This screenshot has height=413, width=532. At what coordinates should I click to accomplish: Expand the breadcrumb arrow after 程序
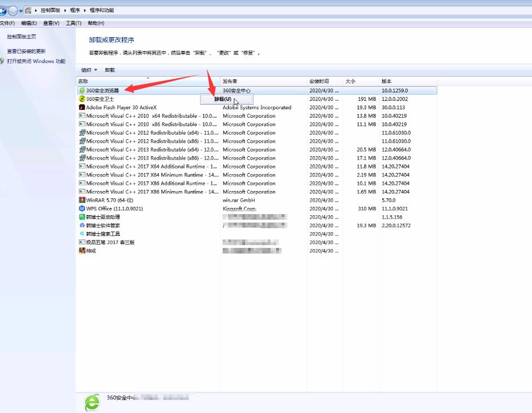(x=85, y=11)
